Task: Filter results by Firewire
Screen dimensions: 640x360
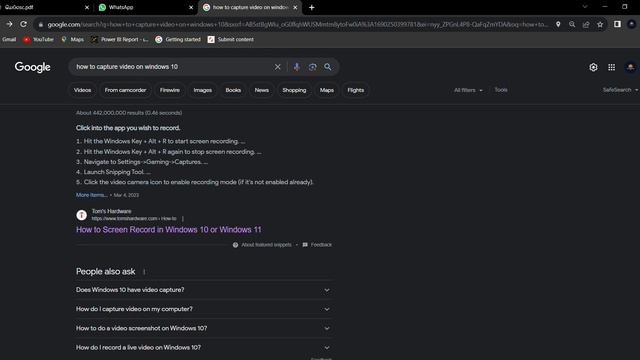Action: coord(170,90)
